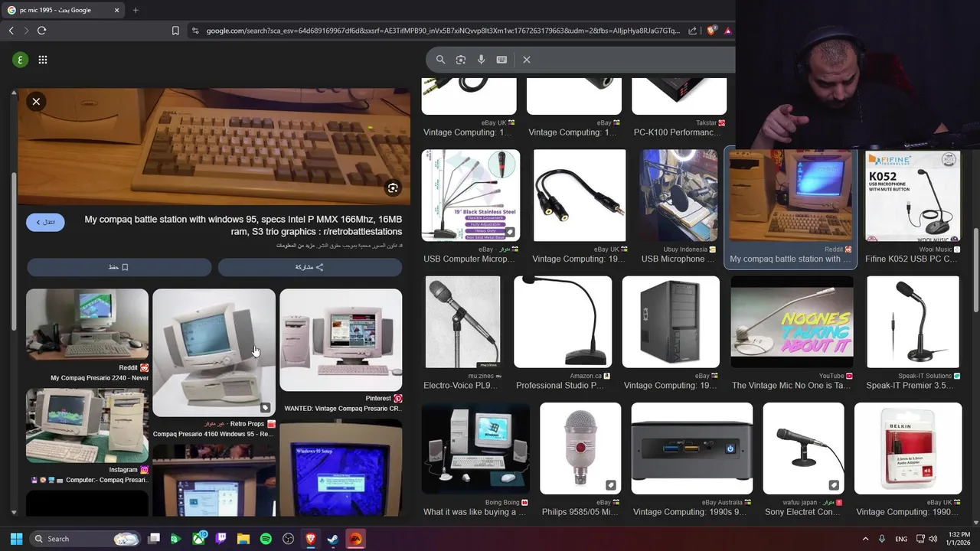Search by image with Google Lens icon

[461, 60]
